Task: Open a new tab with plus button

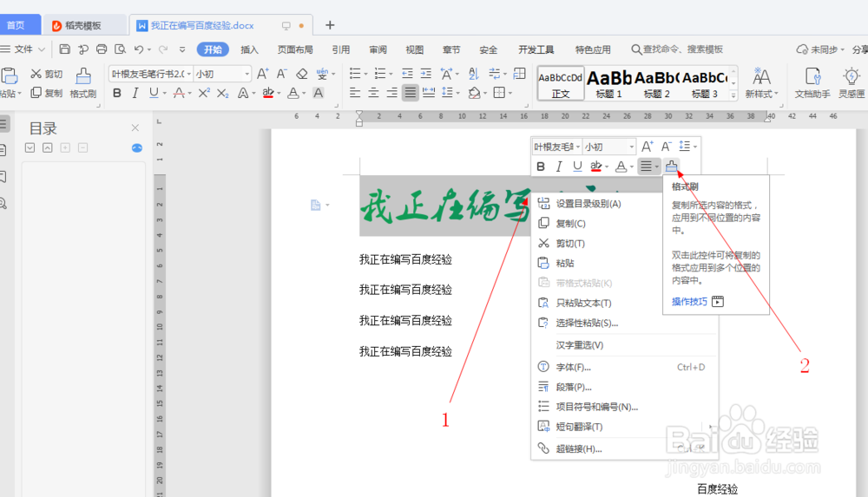Action: 330,25
